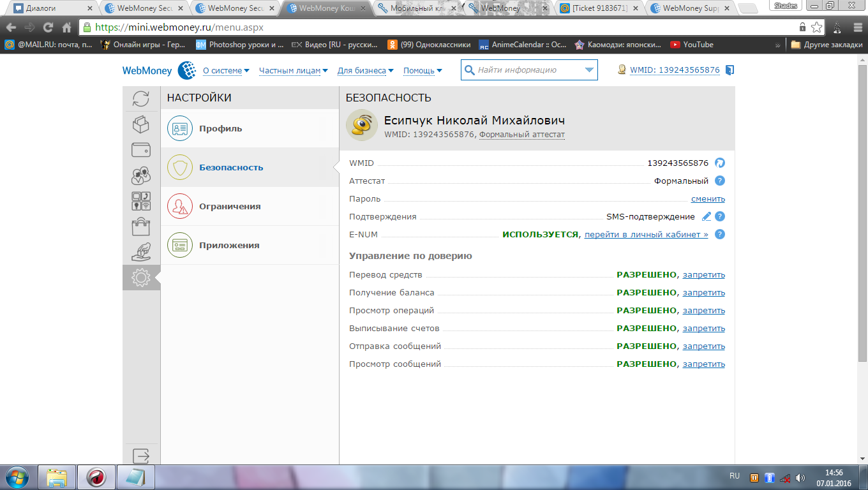868x490 pixels.
Task: Click запретить for Выписывание счетов
Action: point(704,328)
